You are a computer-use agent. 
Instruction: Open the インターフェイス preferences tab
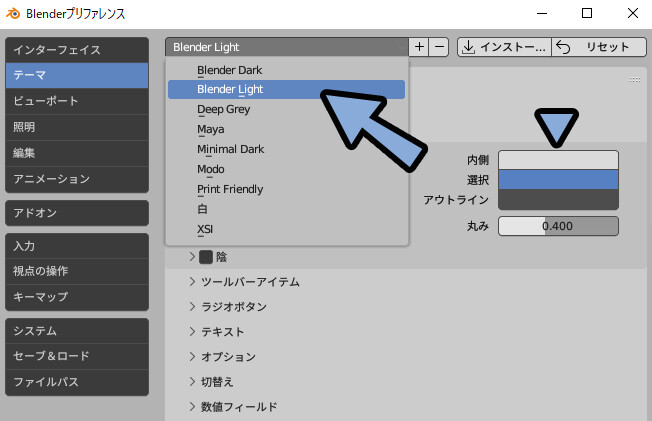pos(77,50)
